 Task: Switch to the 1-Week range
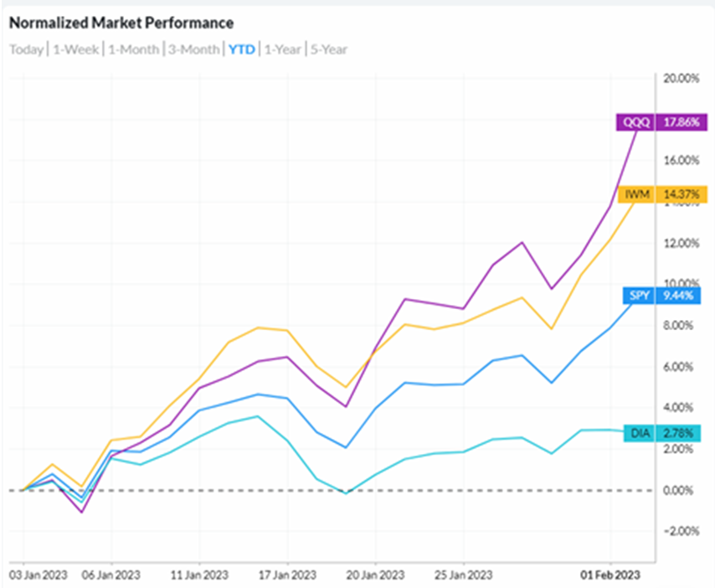[x=75, y=49]
